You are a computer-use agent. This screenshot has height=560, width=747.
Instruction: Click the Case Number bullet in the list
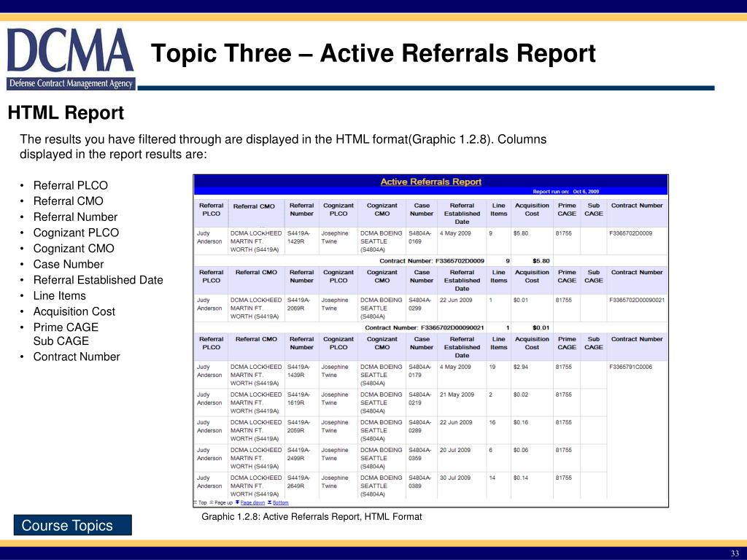68,264
